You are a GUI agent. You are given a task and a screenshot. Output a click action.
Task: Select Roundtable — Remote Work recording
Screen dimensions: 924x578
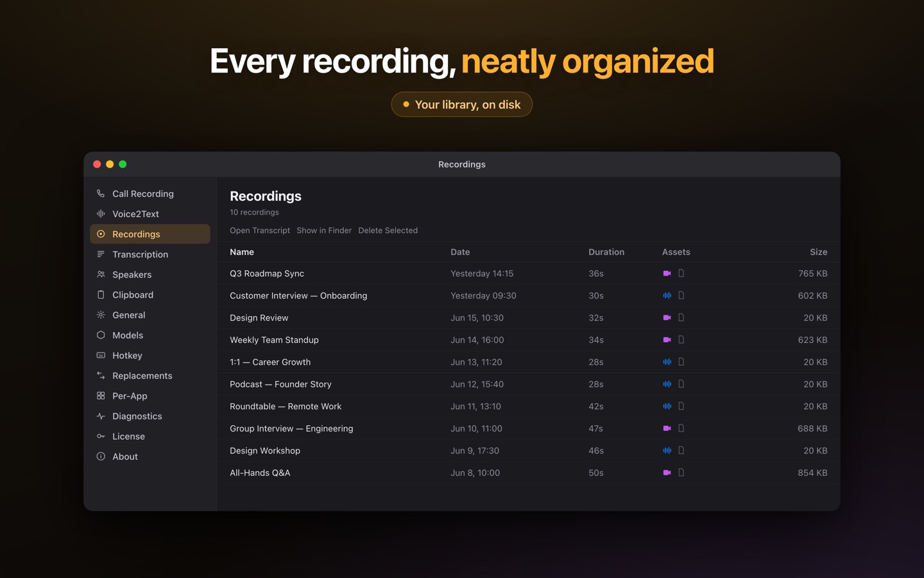(x=528, y=407)
